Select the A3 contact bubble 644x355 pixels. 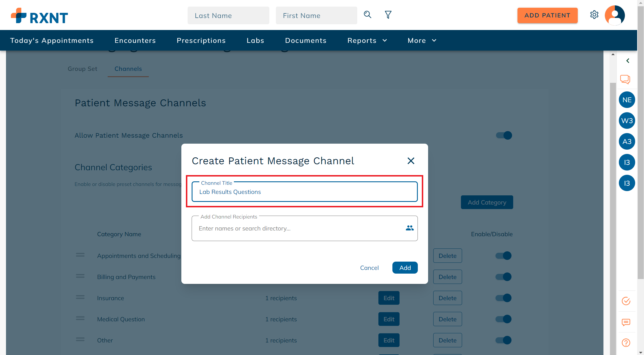point(627,141)
